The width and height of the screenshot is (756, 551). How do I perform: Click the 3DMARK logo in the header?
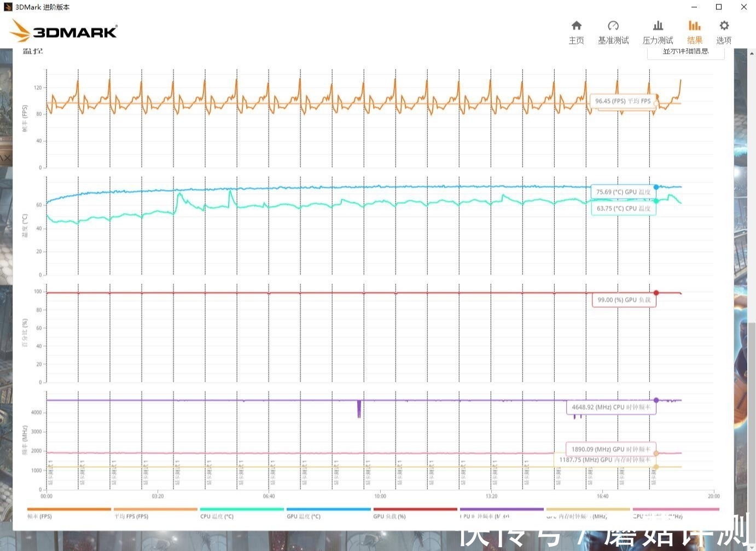pyautogui.click(x=64, y=31)
